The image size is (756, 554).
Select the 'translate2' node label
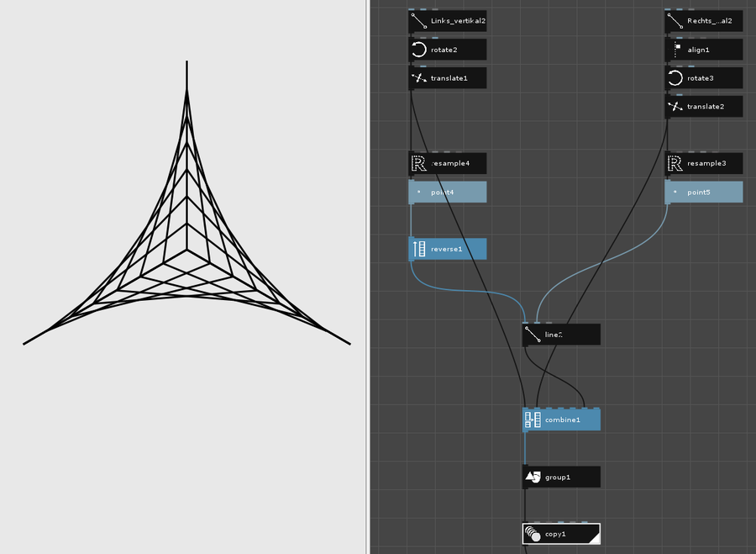[x=706, y=107]
